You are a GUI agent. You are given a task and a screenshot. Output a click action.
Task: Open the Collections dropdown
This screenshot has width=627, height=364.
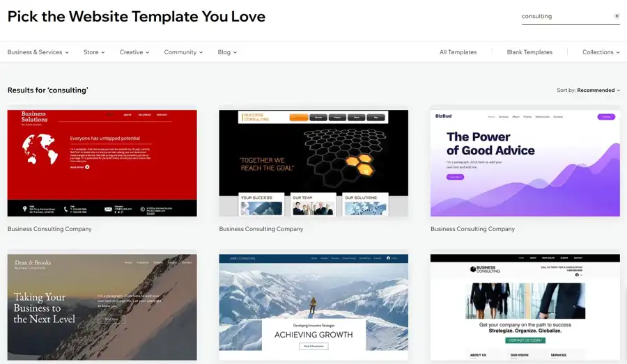coord(601,52)
